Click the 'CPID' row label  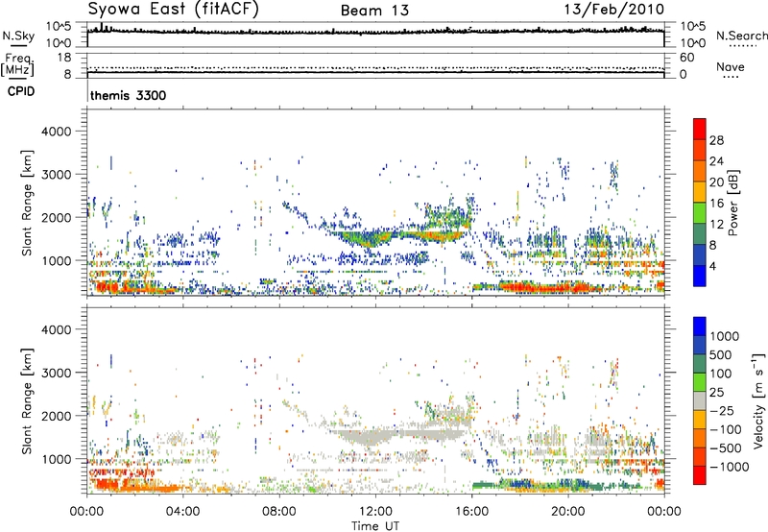pyautogui.click(x=21, y=91)
